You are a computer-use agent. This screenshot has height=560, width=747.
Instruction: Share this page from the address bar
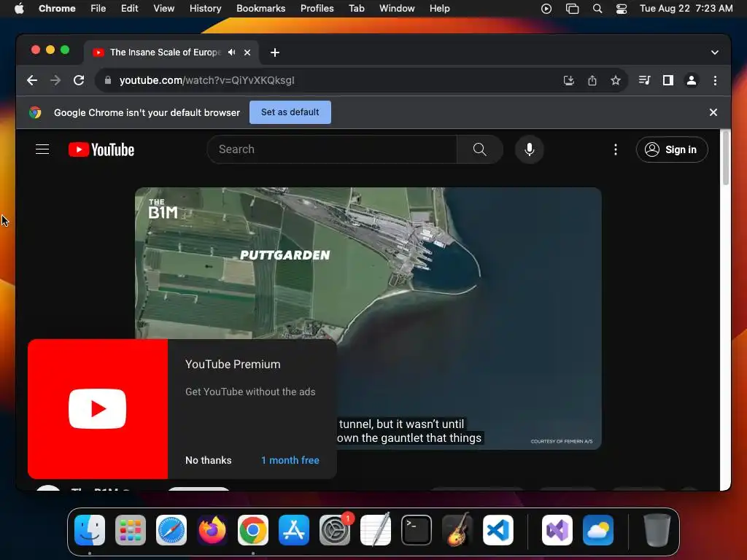[592, 80]
